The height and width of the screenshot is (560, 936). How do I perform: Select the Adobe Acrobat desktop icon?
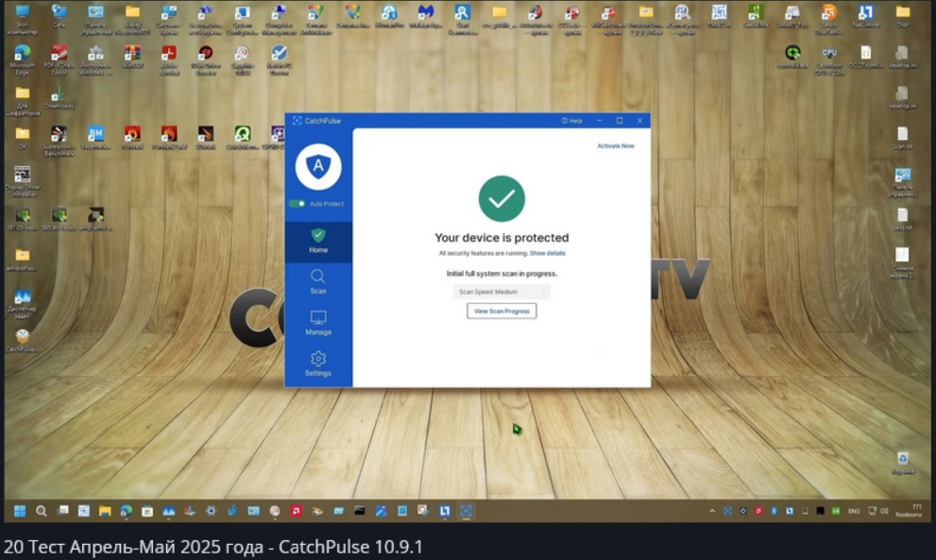click(x=169, y=60)
